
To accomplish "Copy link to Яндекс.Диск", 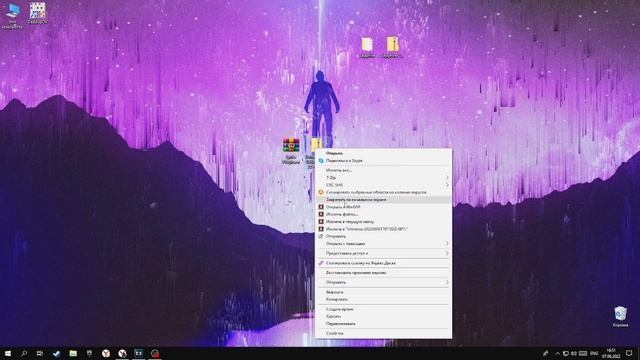I will pos(384,263).
